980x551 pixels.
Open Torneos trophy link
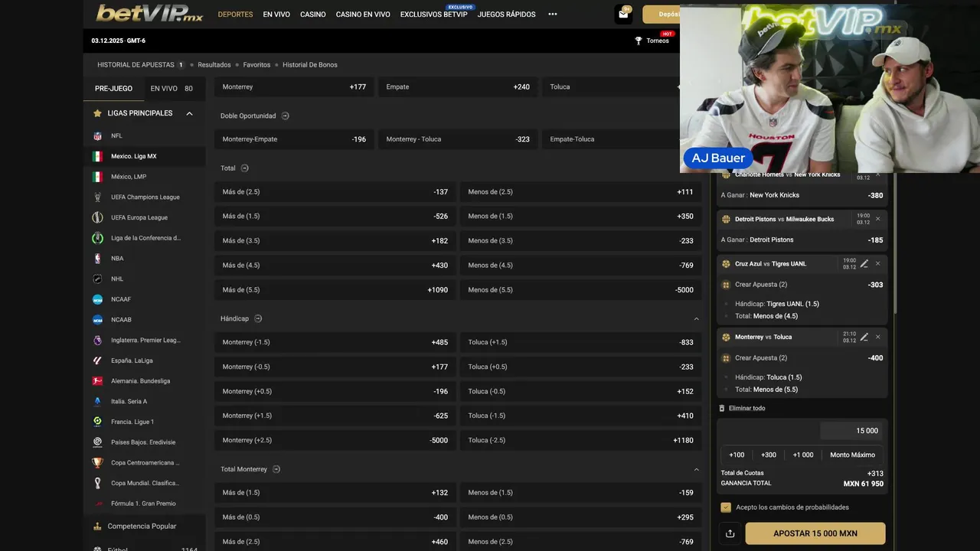(x=652, y=41)
